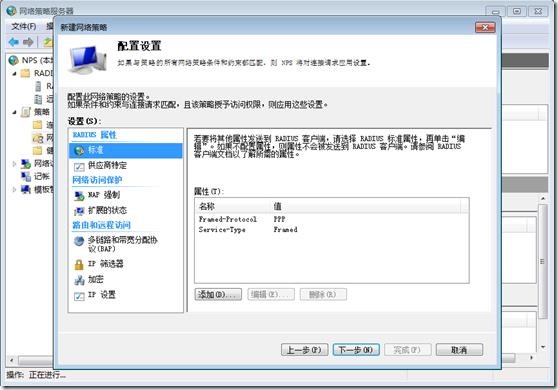Select the Service-Type attribute row
The width and height of the screenshot is (558, 390).
tap(332, 230)
